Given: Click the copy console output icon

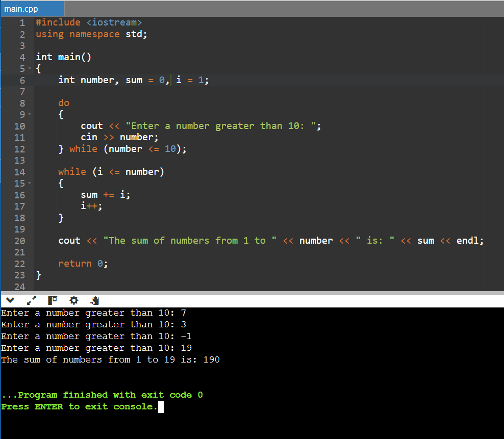Looking at the screenshot, I should [x=95, y=300].
